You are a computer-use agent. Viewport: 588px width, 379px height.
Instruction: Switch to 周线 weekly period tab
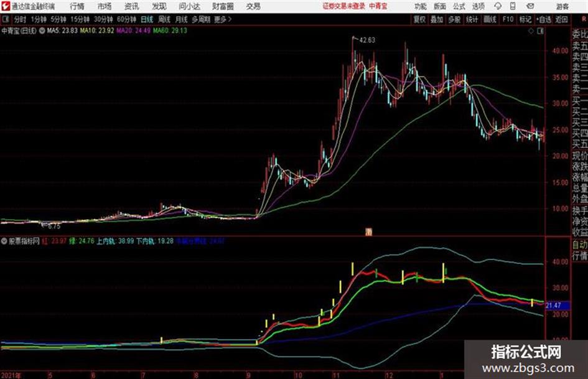(164, 19)
